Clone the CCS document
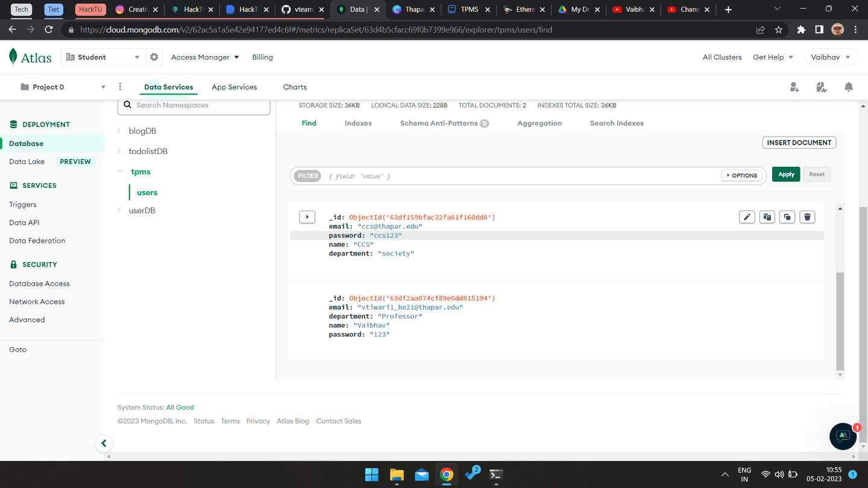 (787, 217)
